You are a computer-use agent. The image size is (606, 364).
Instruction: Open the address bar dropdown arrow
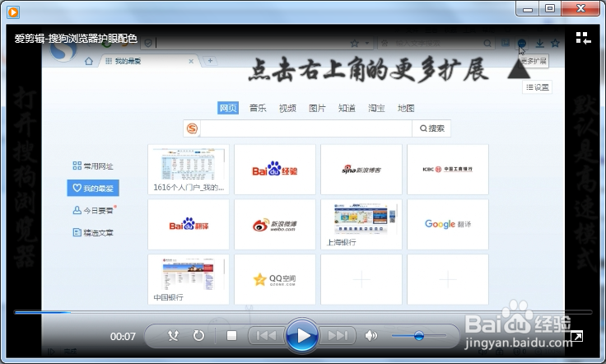(366, 44)
